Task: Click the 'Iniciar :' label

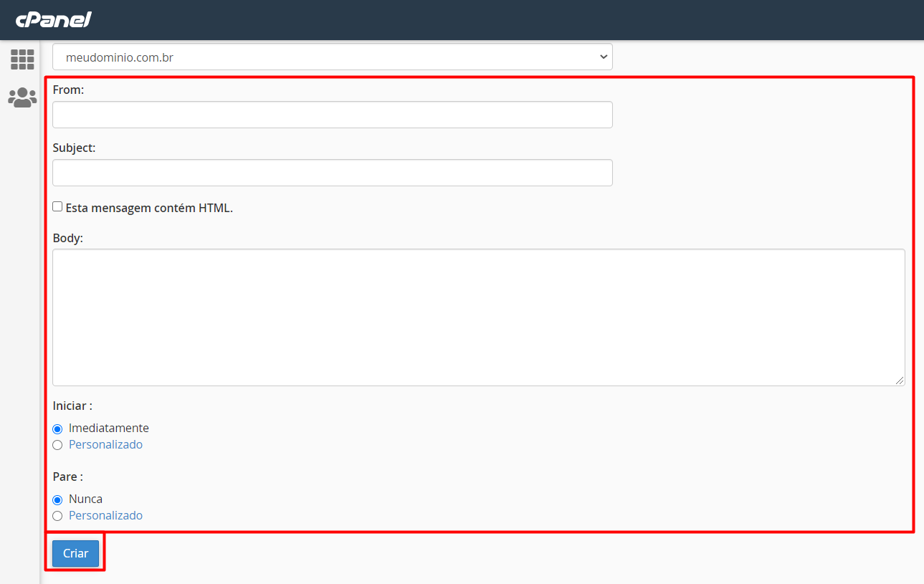Action: click(x=72, y=406)
